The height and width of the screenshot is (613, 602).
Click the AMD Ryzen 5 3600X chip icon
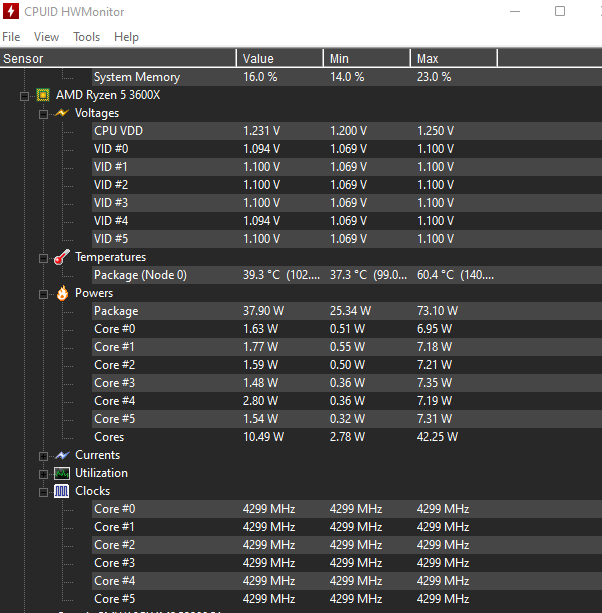click(x=43, y=95)
